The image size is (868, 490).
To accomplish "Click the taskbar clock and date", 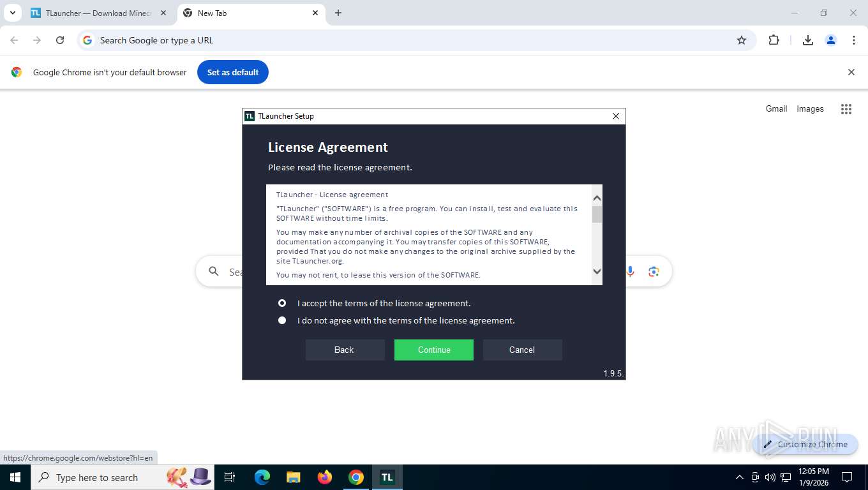I will click(814, 477).
